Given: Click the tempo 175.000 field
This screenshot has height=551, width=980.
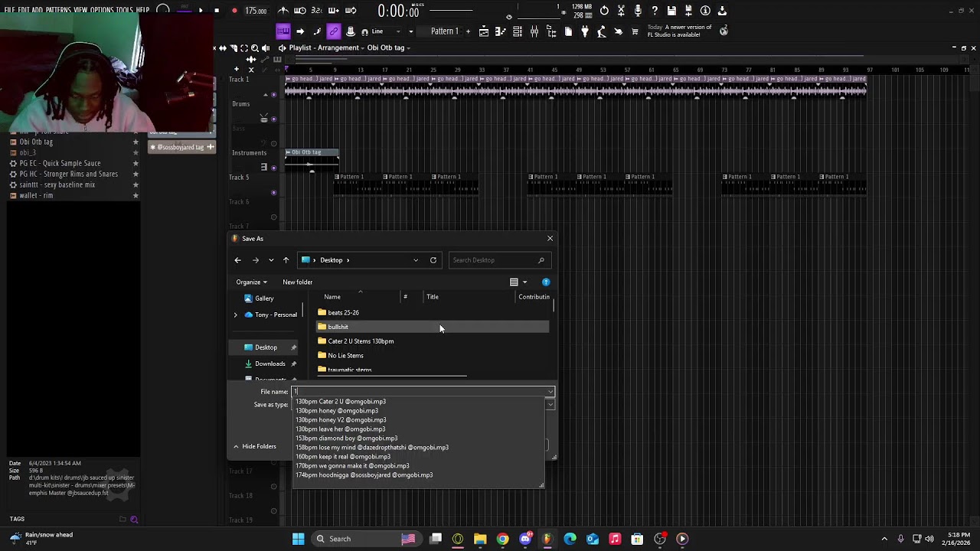Looking at the screenshot, I should (256, 11).
